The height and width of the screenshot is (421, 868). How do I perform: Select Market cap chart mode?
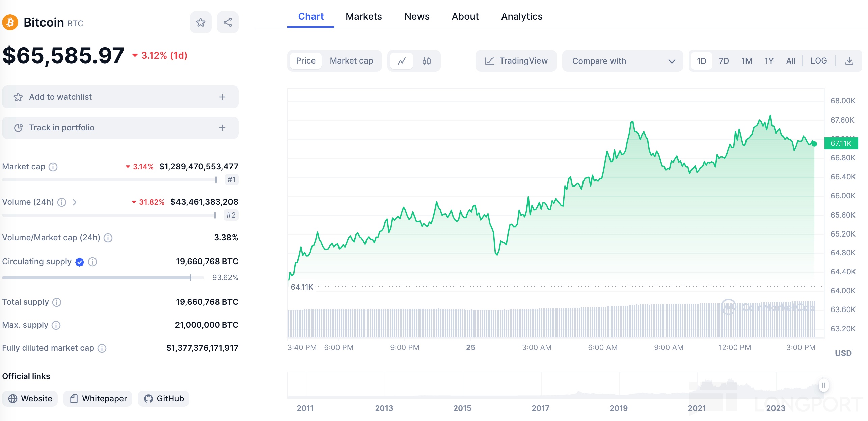[x=351, y=61]
